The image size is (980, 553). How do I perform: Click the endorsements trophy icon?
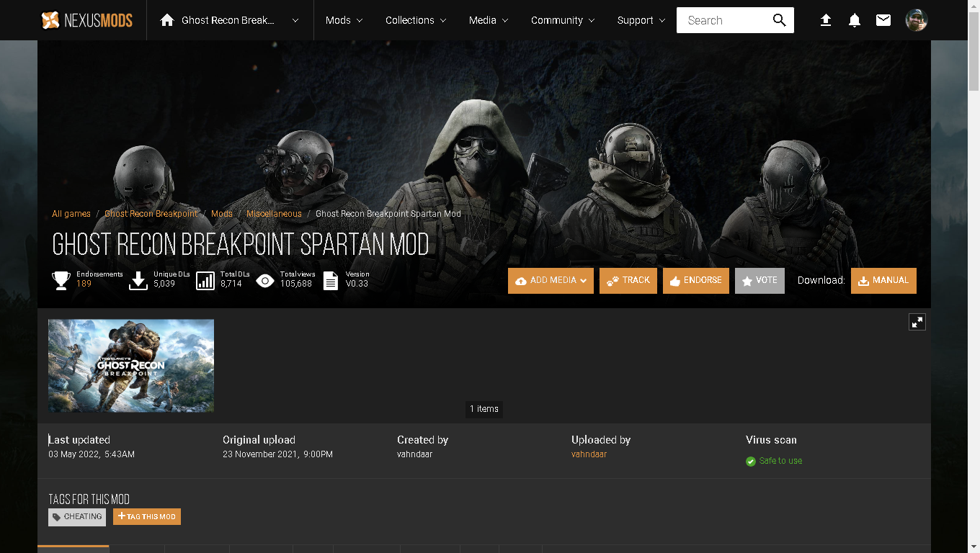(61, 280)
